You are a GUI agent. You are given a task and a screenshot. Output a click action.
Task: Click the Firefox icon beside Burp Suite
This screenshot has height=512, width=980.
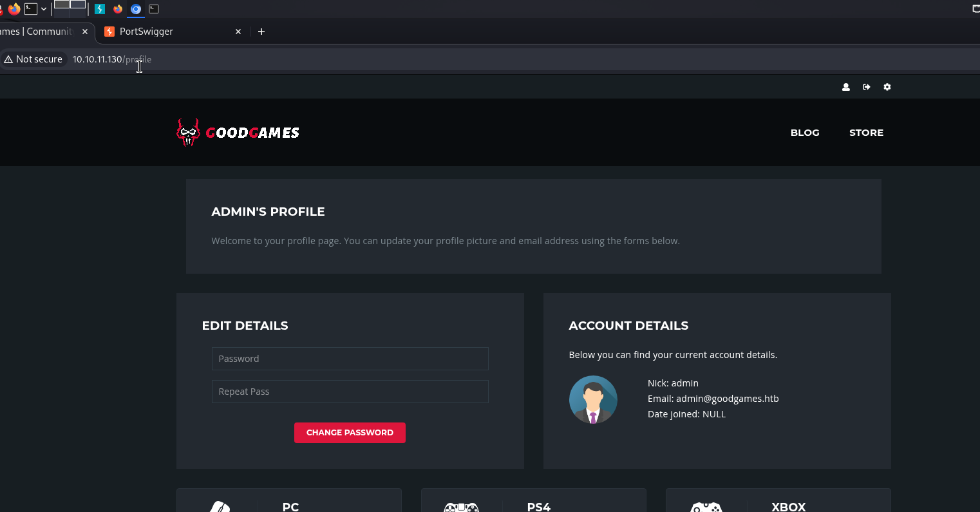(x=118, y=9)
